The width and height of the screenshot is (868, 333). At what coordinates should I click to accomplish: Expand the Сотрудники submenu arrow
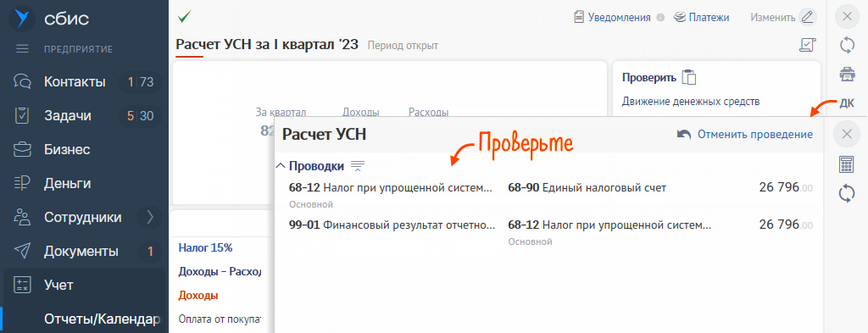pos(149,218)
